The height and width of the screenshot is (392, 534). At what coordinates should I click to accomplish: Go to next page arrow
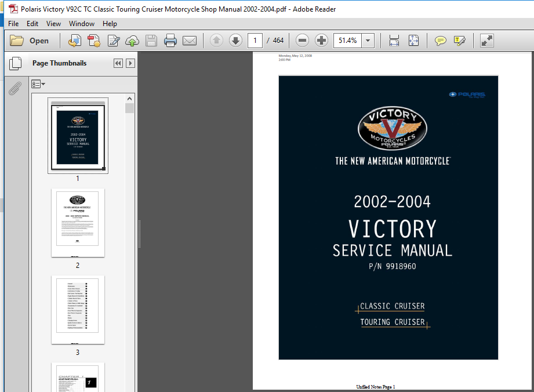tap(235, 41)
